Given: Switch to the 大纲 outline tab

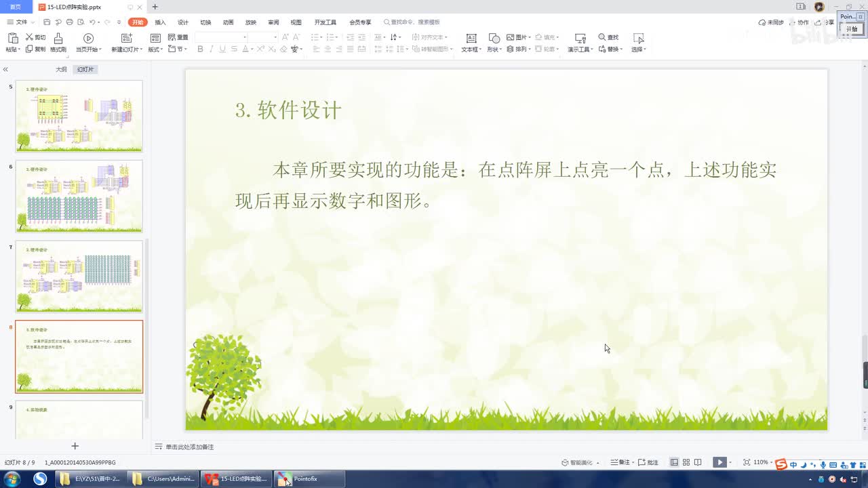Looking at the screenshot, I should tap(61, 70).
